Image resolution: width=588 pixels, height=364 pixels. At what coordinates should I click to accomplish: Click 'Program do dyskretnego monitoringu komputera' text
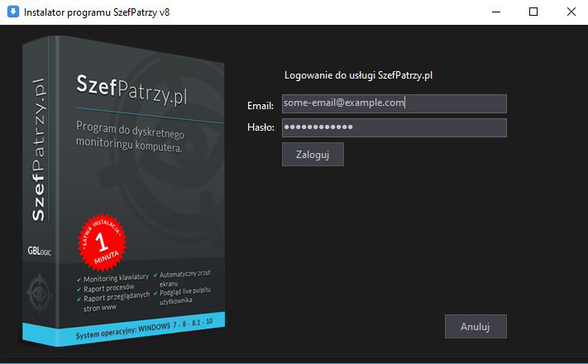tap(130, 137)
